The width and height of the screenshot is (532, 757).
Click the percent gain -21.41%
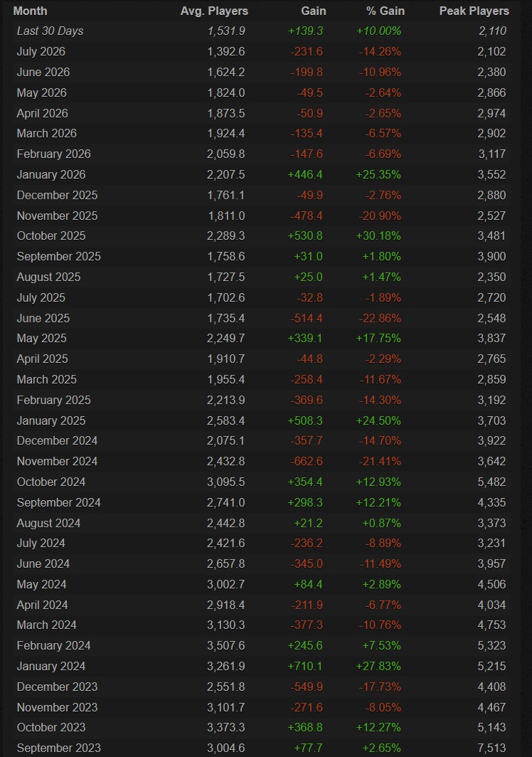click(x=380, y=461)
